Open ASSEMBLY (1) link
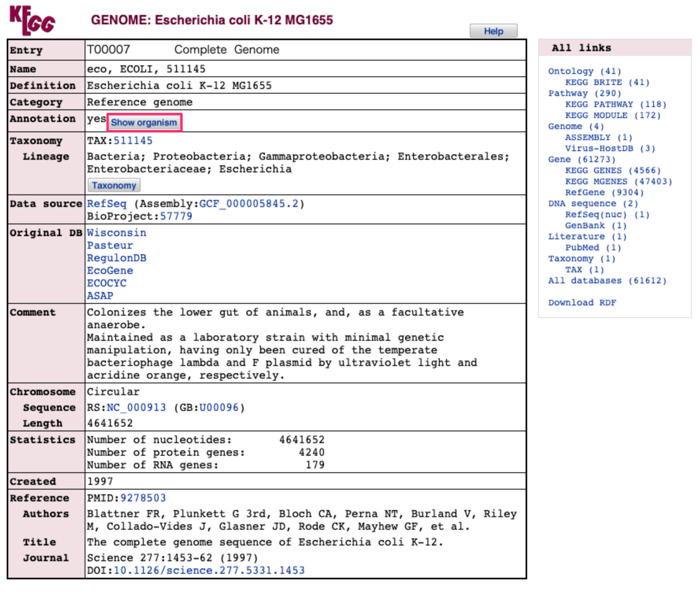Viewport: 700px width, 599px height. pos(599,137)
